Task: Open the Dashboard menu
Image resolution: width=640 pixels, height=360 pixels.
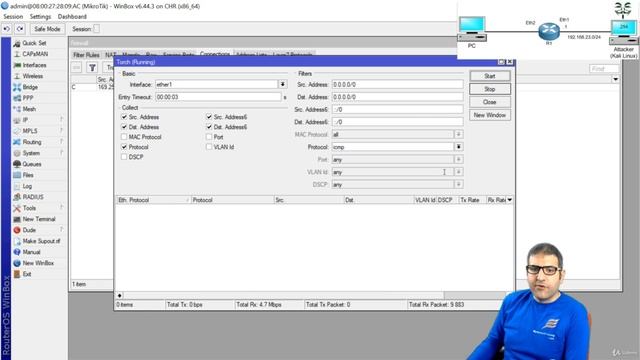Action: coord(72,17)
